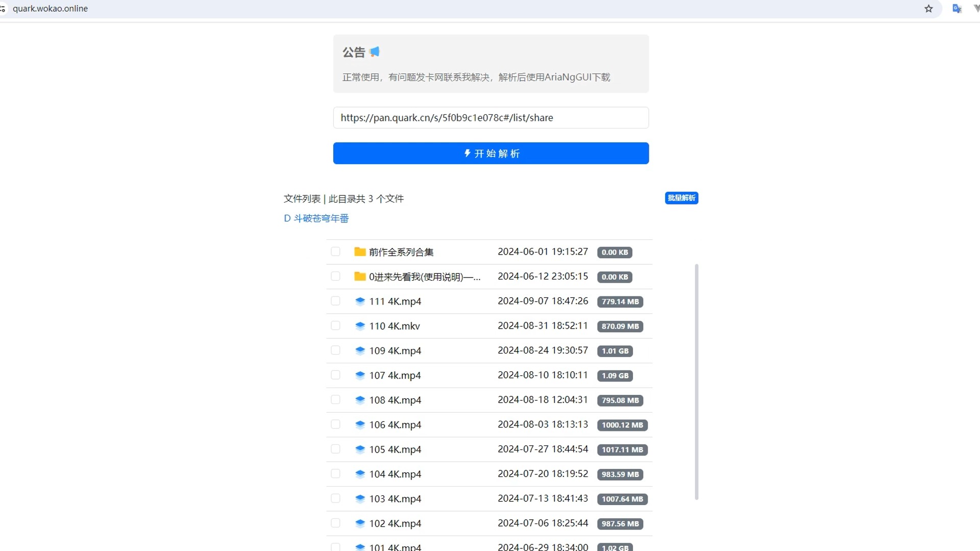Click the file icon of 103 4K.mp4
This screenshot has width=980, height=551.
click(x=360, y=498)
